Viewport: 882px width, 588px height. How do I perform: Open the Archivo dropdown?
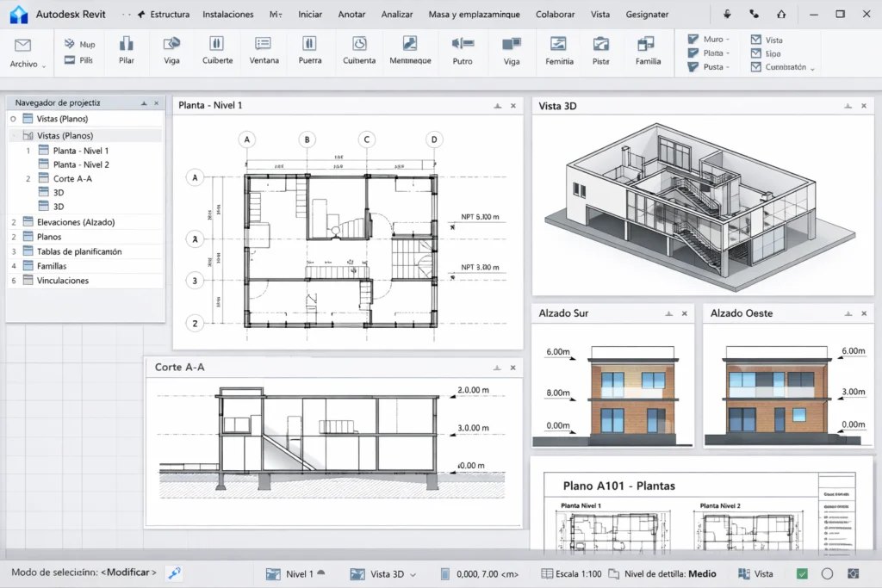26,53
